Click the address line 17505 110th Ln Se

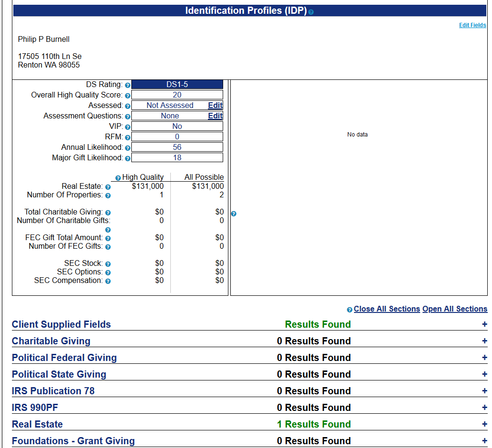click(49, 56)
